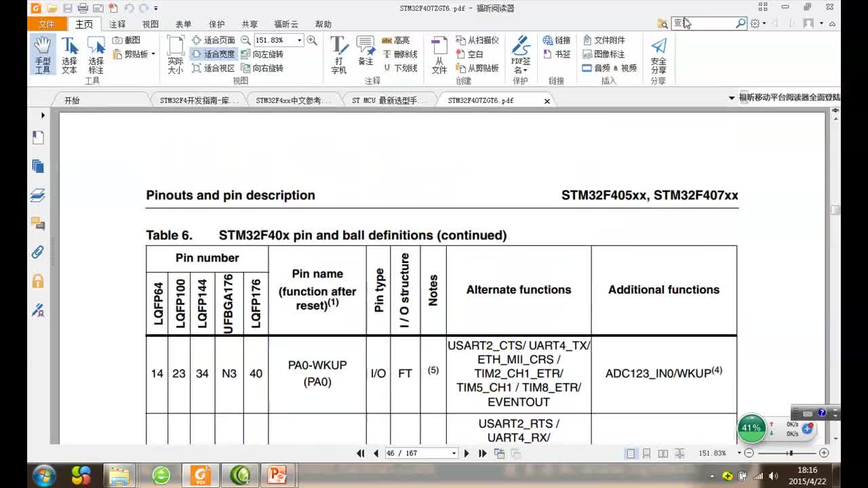The height and width of the screenshot is (488, 868).
Task: Open the 151.83% zoom dropdown in ribbon
Action: [x=299, y=40]
